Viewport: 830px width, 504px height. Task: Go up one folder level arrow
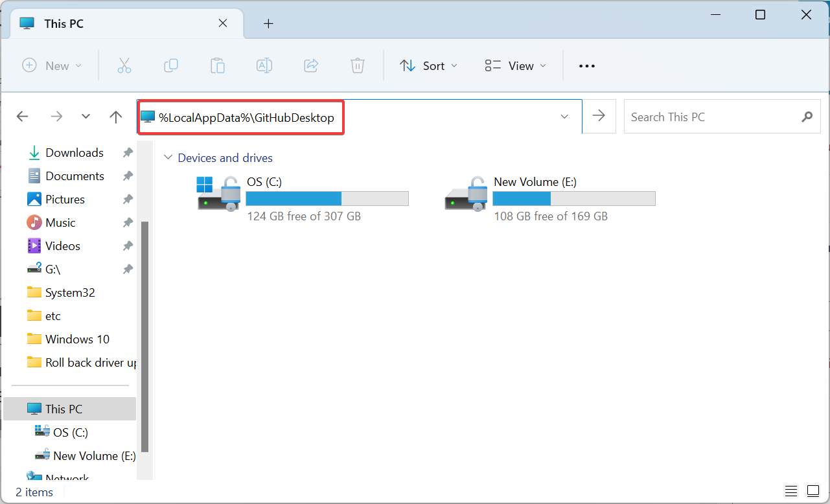tap(116, 117)
